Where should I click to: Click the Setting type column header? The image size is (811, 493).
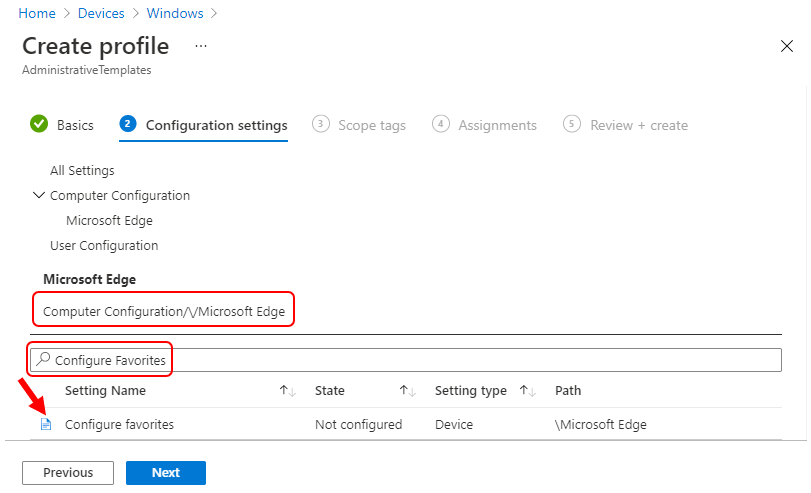(x=471, y=391)
